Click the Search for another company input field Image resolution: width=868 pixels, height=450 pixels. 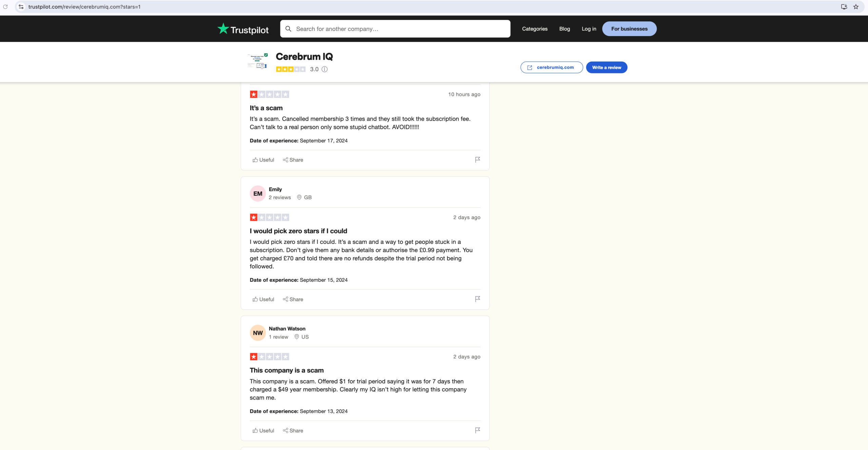point(395,28)
